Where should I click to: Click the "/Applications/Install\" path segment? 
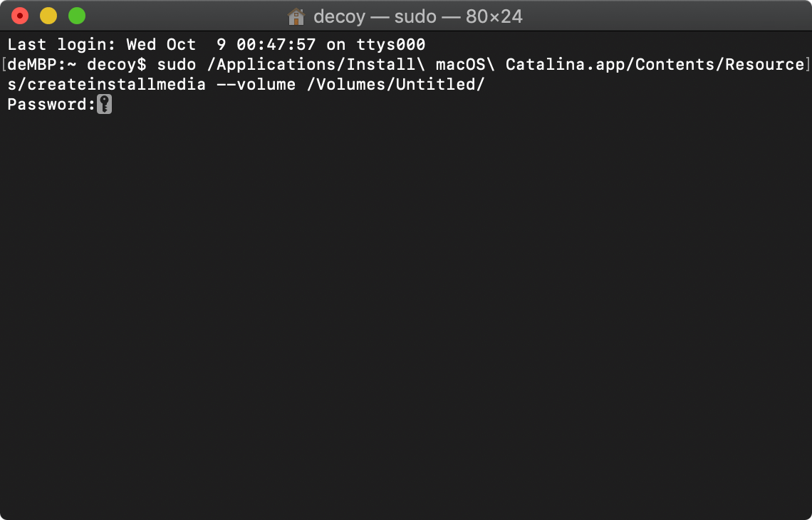(316, 65)
